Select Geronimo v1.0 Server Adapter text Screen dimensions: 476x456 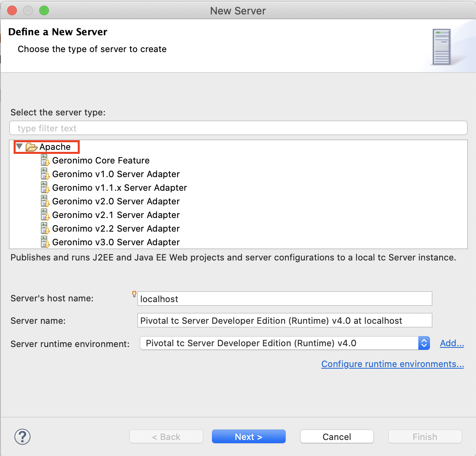(x=116, y=174)
